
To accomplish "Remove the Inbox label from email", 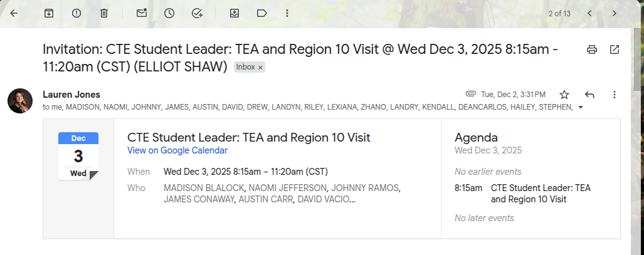I will coord(260,68).
